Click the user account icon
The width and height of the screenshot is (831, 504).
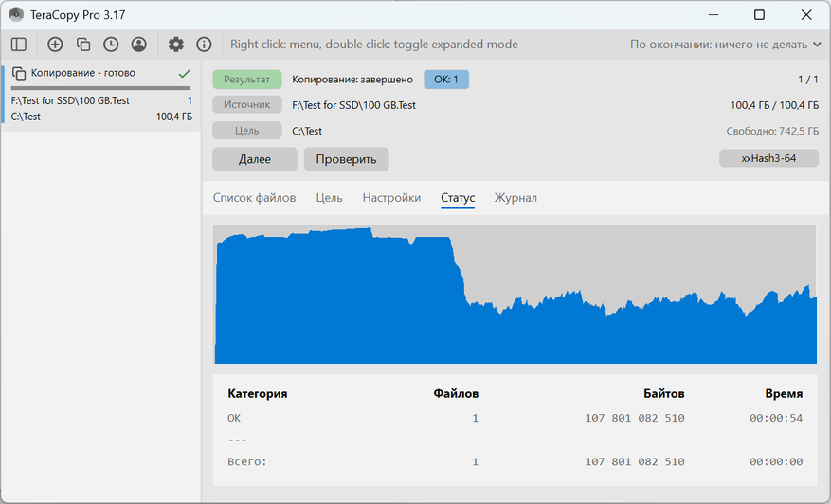(x=139, y=45)
